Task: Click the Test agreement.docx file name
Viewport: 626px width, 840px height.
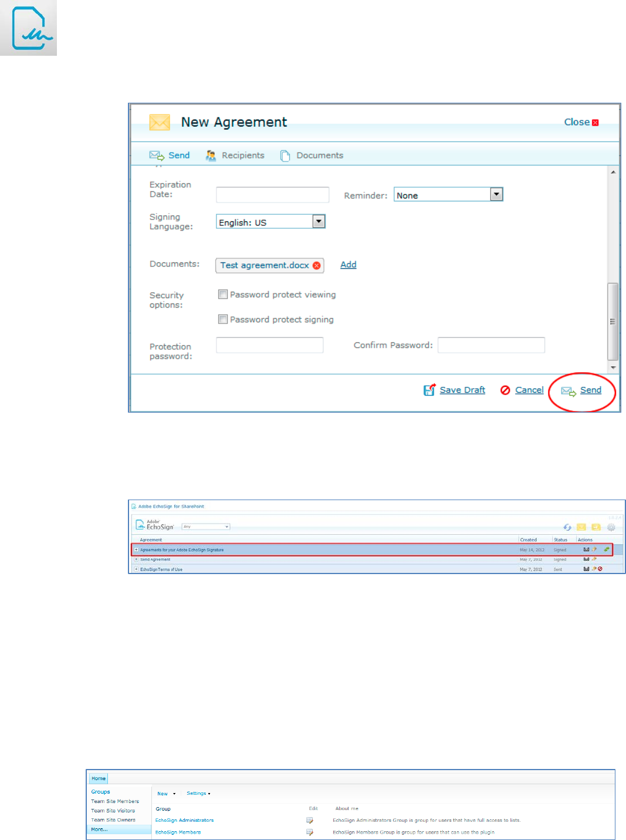Action: point(265,265)
